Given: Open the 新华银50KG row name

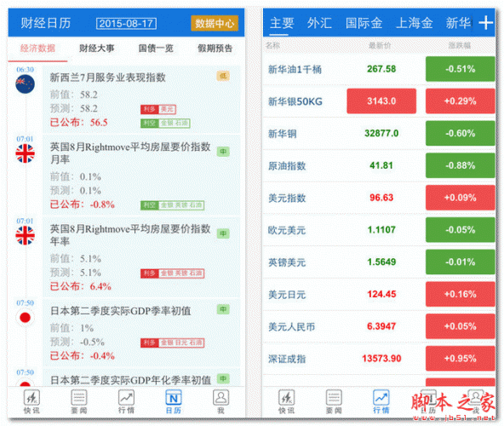Looking at the screenshot, I should click(x=295, y=101).
